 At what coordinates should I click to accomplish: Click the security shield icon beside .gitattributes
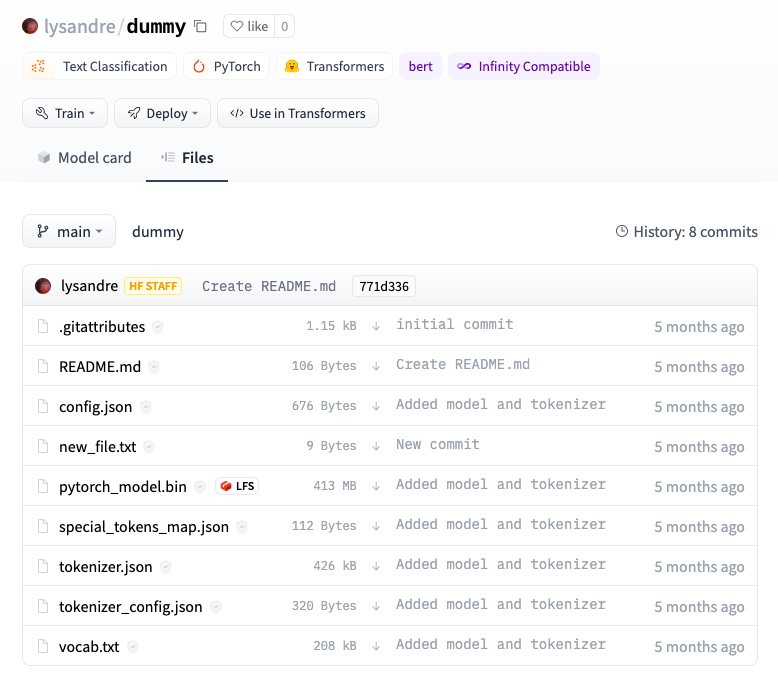pyautogui.click(x=158, y=327)
